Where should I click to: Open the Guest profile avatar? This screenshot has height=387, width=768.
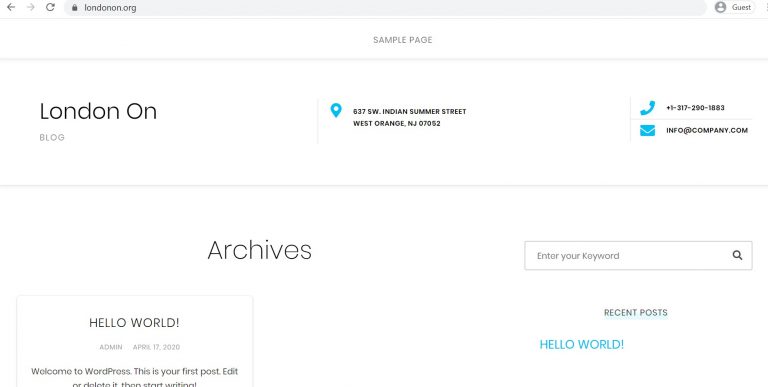(720, 7)
